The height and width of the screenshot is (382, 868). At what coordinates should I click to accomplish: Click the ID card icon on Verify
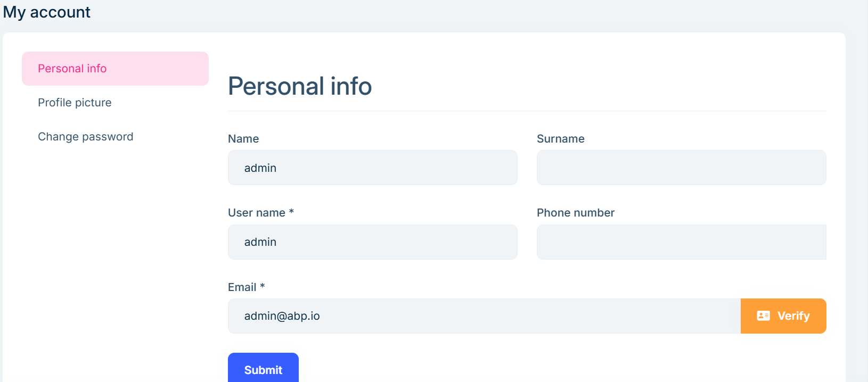click(763, 316)
